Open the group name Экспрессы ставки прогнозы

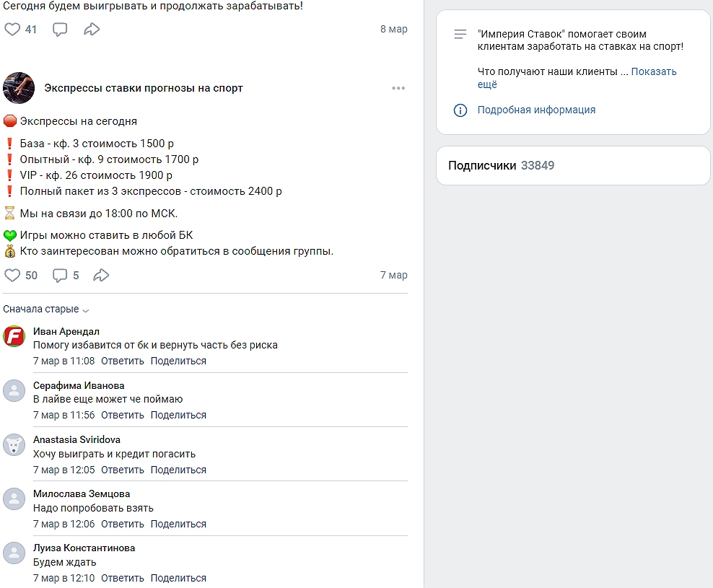coord(144,88)
